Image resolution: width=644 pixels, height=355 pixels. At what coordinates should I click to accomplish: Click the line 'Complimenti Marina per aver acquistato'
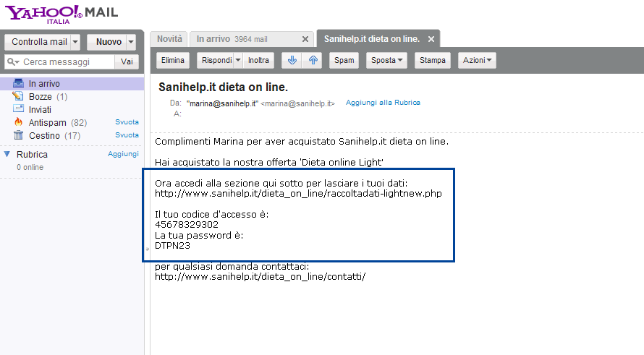(x=302, y=142)
